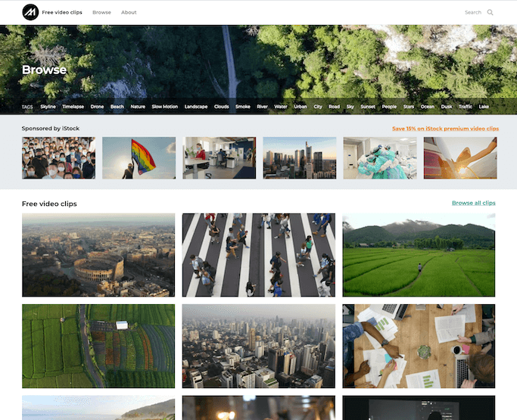Select the Skyline tag

pyautogui.click(x=48, y=107)
